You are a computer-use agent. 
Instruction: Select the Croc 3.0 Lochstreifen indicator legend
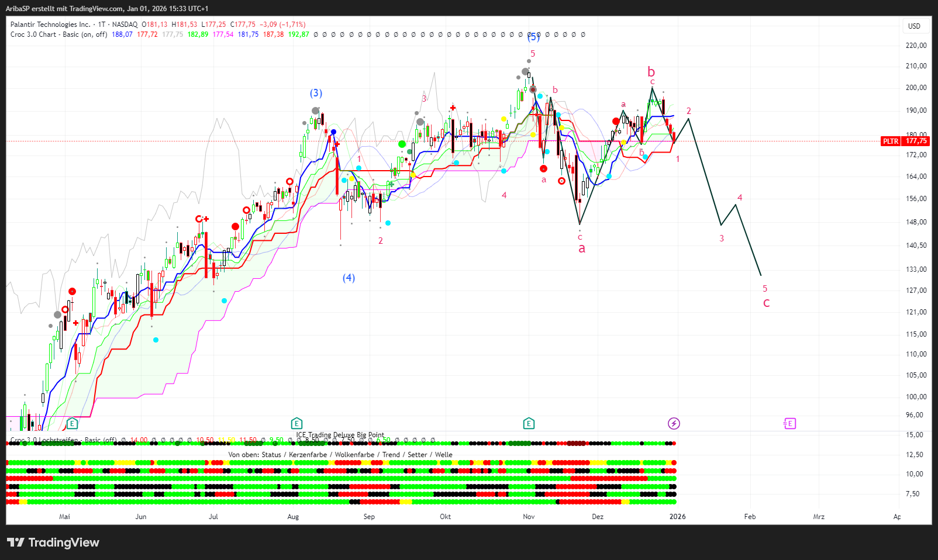[47, 440]
